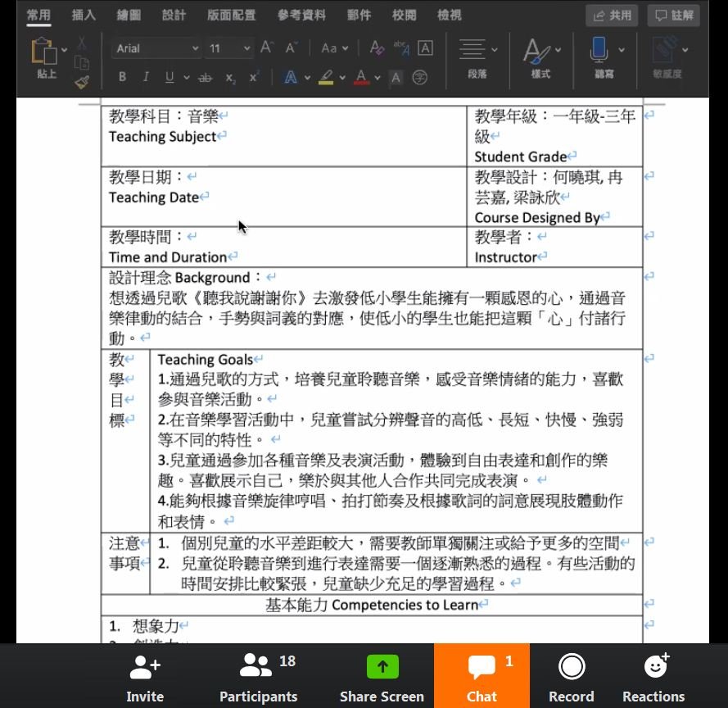This screenshot has width=728, height=708.
Task: Open the Arial font name dropdown
Action: coord(156,48)
